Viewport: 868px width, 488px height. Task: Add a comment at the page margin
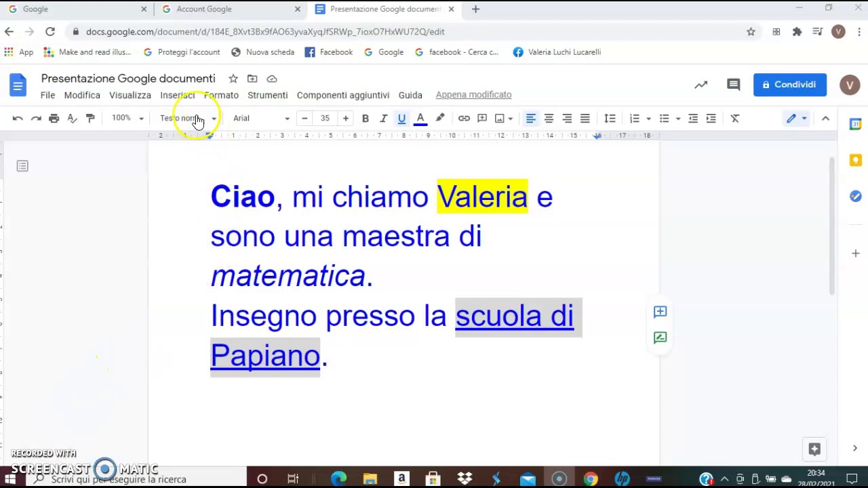(x=660, y=312)
